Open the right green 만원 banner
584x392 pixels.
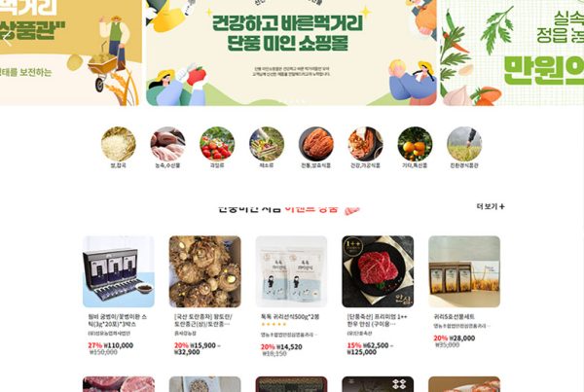coord(513,53)
